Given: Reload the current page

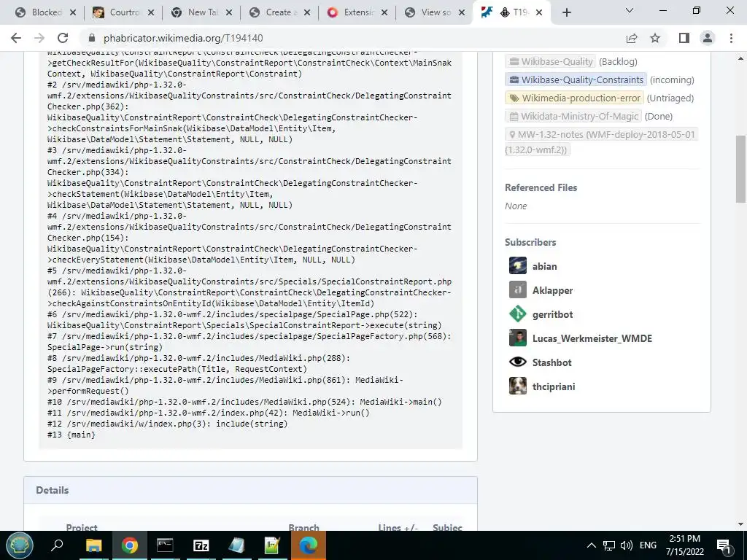Looking at the screenshot, I should 63,38.
